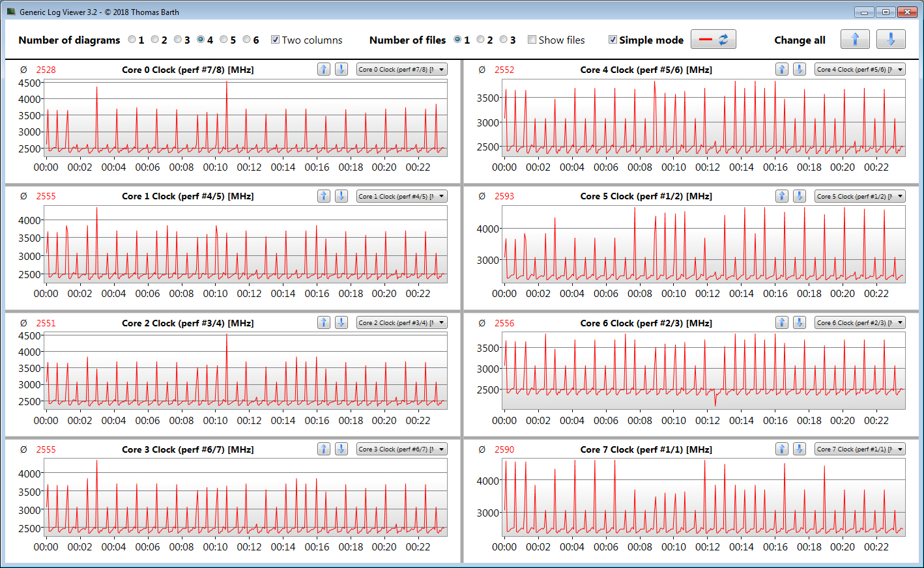Click the Change all down arrow button
This screenshot has height=568, width=924.
click(x=890, y=39)
